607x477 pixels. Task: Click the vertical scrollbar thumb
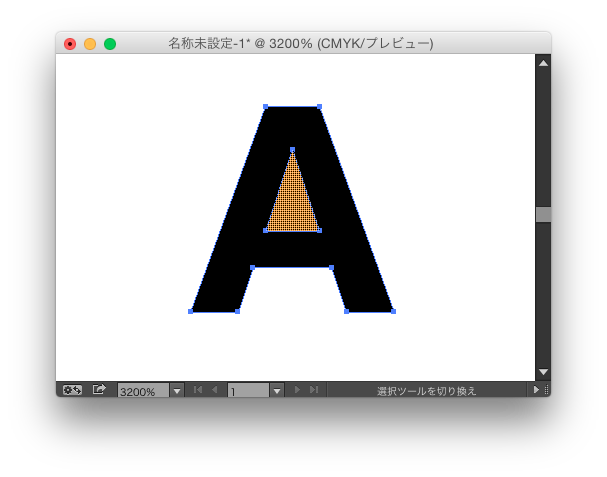[x=544, y=214]
